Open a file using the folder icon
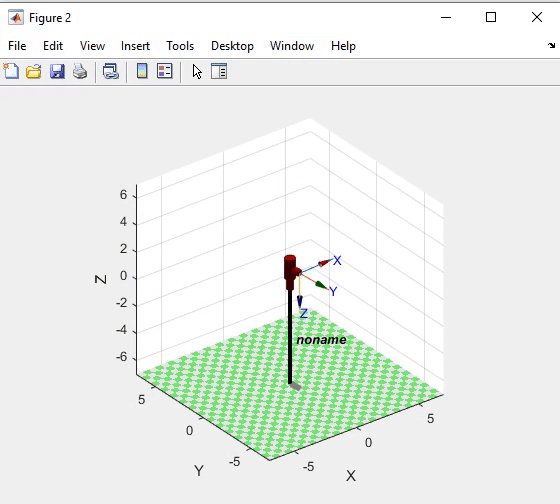 pyautogui.click(x=34, y=71)
